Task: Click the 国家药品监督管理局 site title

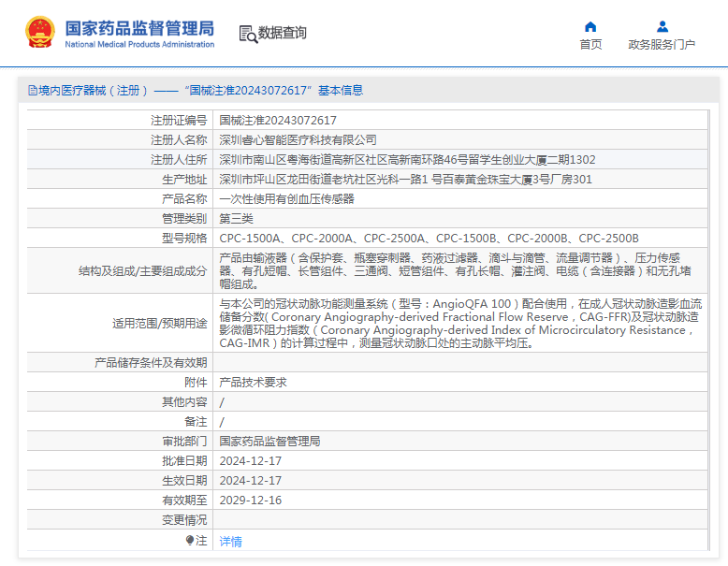Action: click(x=139, y=28)
